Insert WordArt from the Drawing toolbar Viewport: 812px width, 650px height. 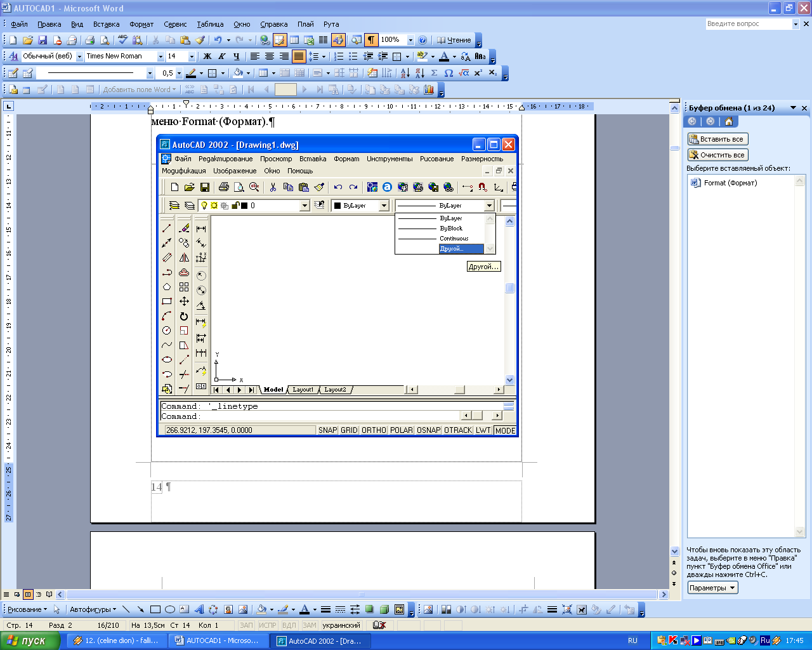199,609
